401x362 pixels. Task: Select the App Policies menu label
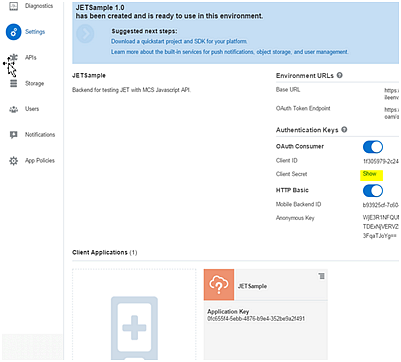click(x=40, y=161)
